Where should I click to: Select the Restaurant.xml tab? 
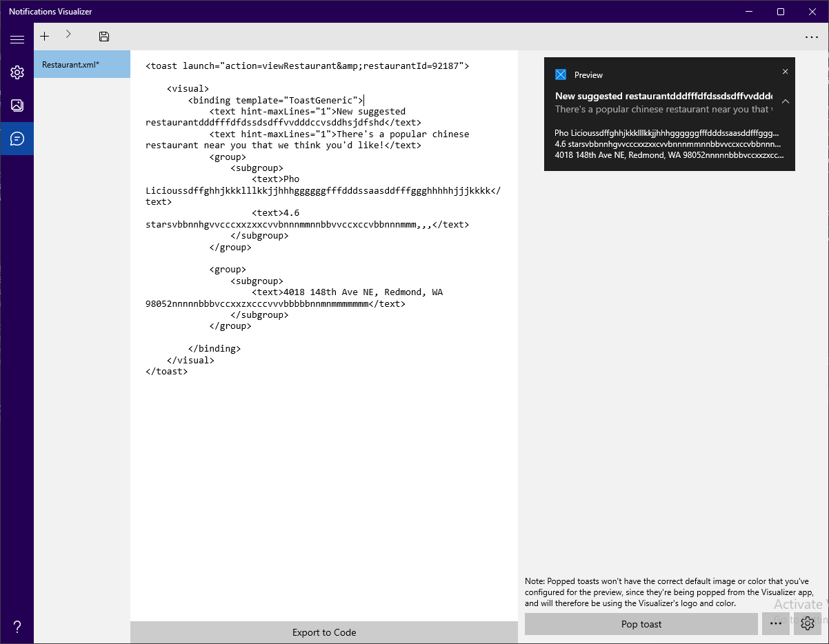82,63
